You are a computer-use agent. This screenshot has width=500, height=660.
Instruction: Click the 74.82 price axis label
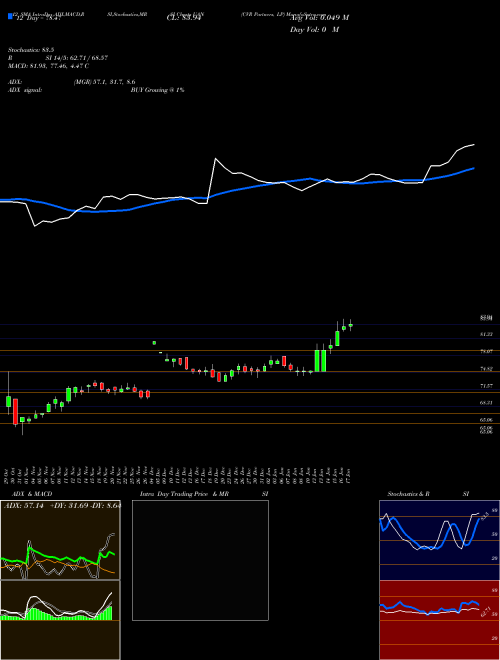click(x=486, y=369)
